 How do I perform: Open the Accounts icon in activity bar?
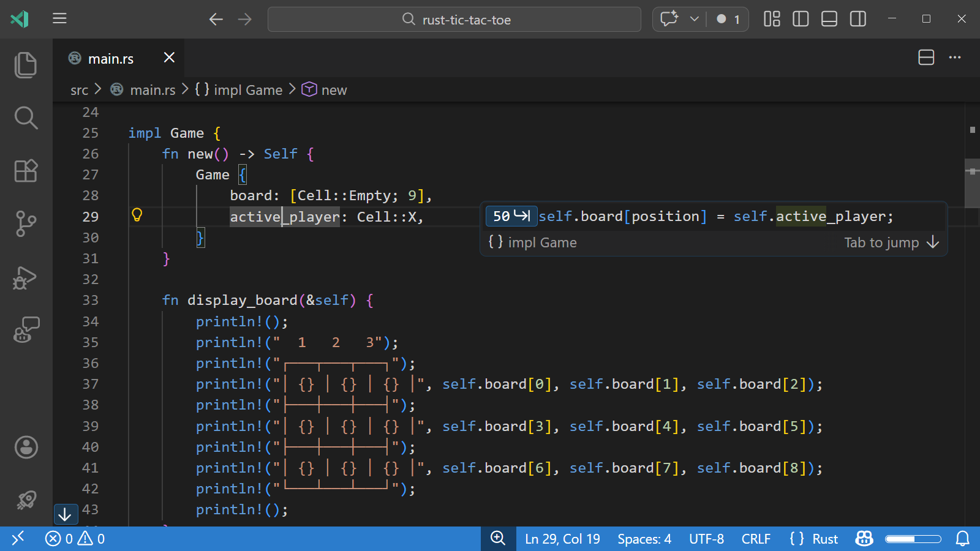coord(26,448)
